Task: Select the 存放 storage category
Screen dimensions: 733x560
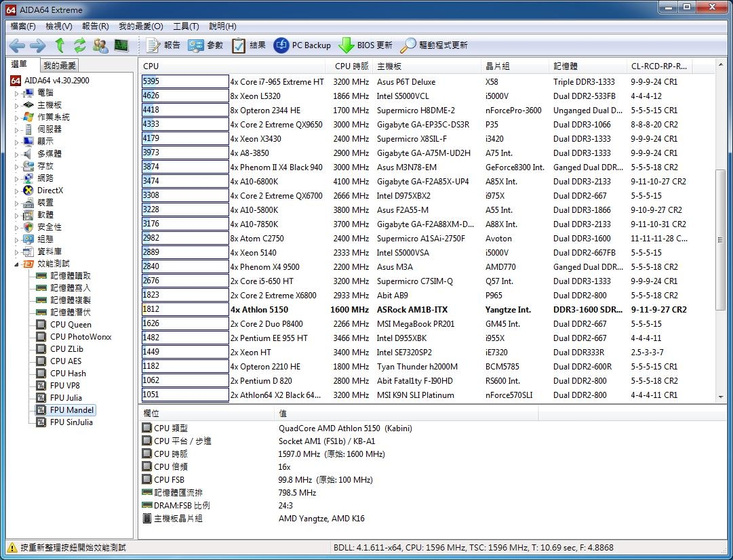Action: [x=45, y=166]
